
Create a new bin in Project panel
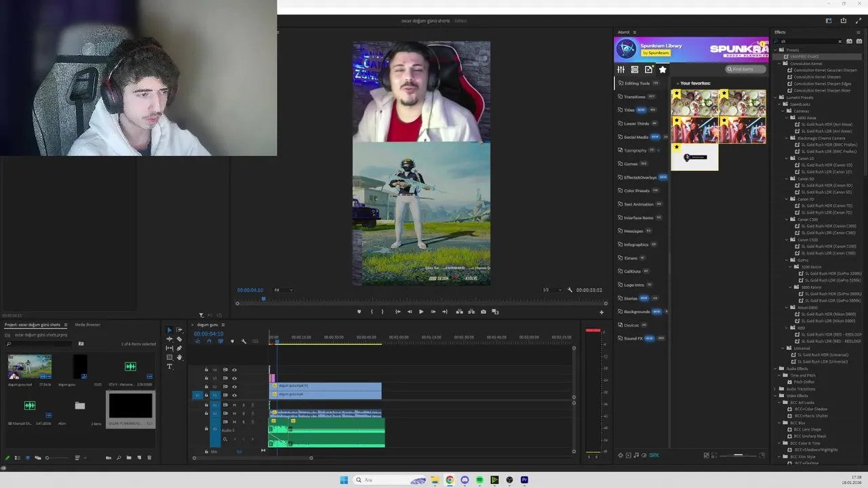[x=129, y=457]
